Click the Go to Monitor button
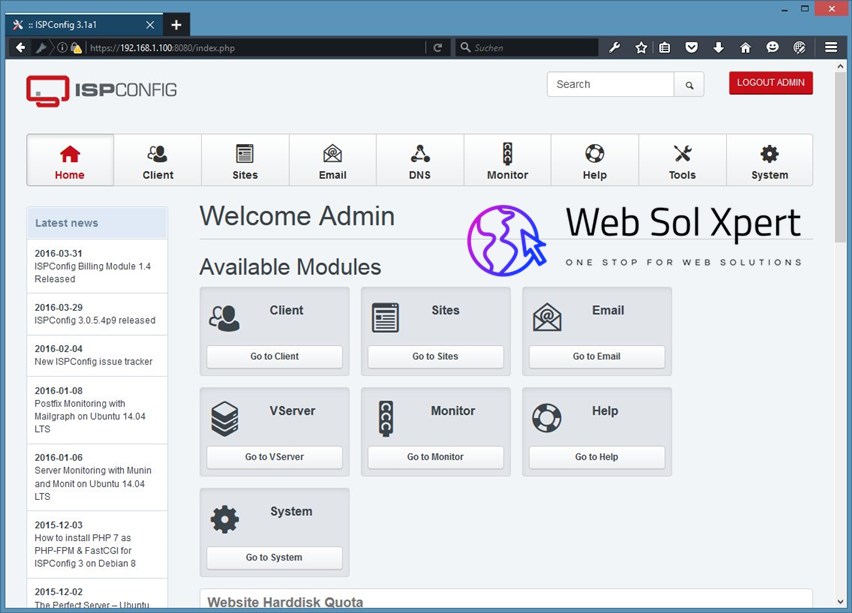This screenshot has width=852, height=613. coord(435,457)
